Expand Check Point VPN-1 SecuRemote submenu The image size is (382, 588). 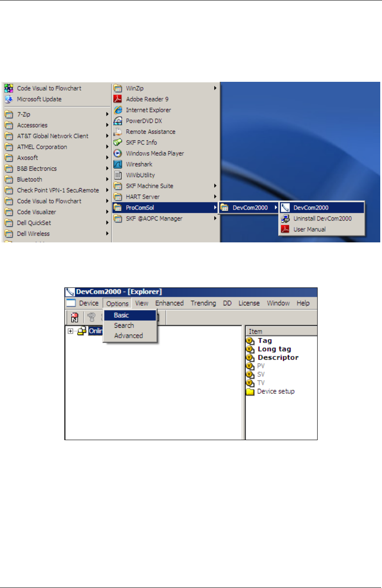[x=57, y=190]
